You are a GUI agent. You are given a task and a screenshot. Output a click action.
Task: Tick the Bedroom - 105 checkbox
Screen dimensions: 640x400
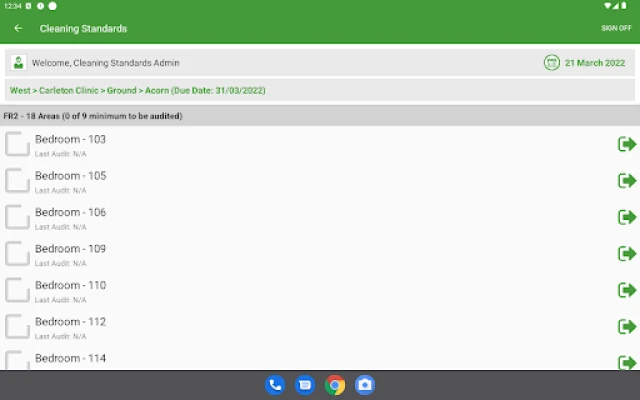pos(17,181)
